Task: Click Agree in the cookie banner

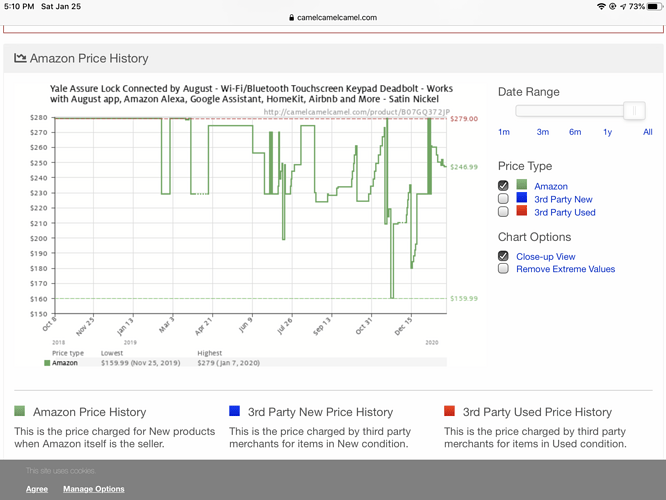Action: pos(37,489)
